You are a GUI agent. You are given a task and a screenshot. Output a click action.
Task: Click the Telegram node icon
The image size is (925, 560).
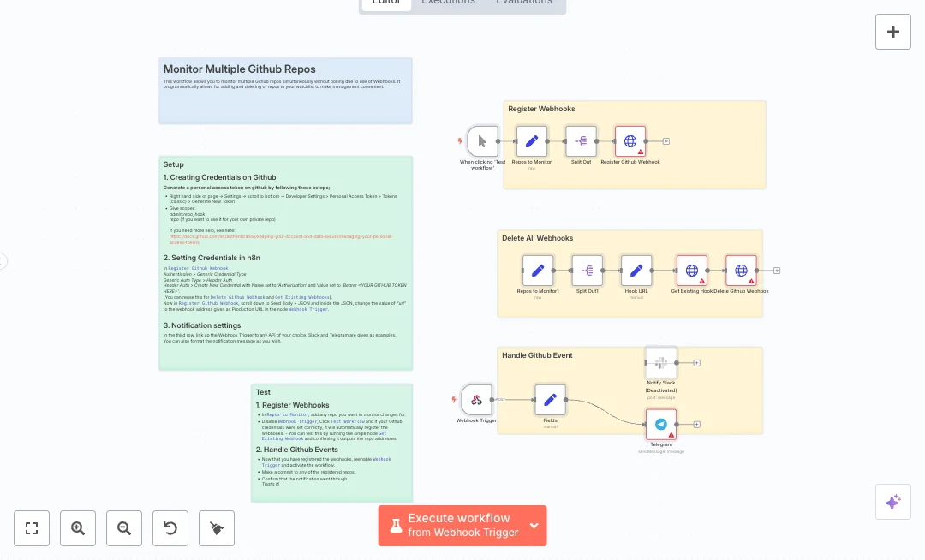click(660, 424)
